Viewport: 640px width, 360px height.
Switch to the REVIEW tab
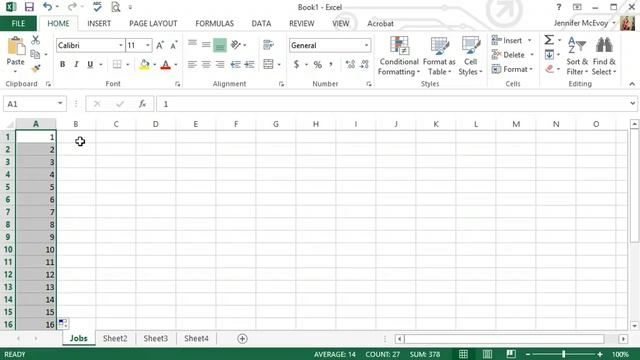point(302,23)
